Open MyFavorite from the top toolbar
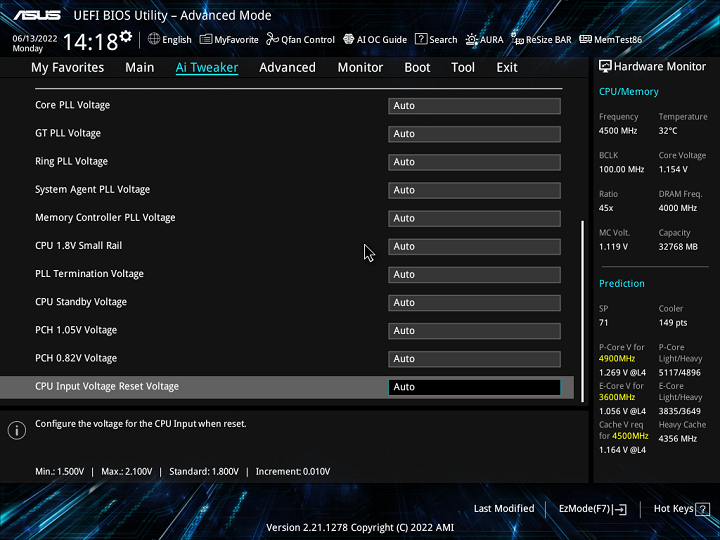The width and height of the screenshot is (720, 540). tap(229, 40)
